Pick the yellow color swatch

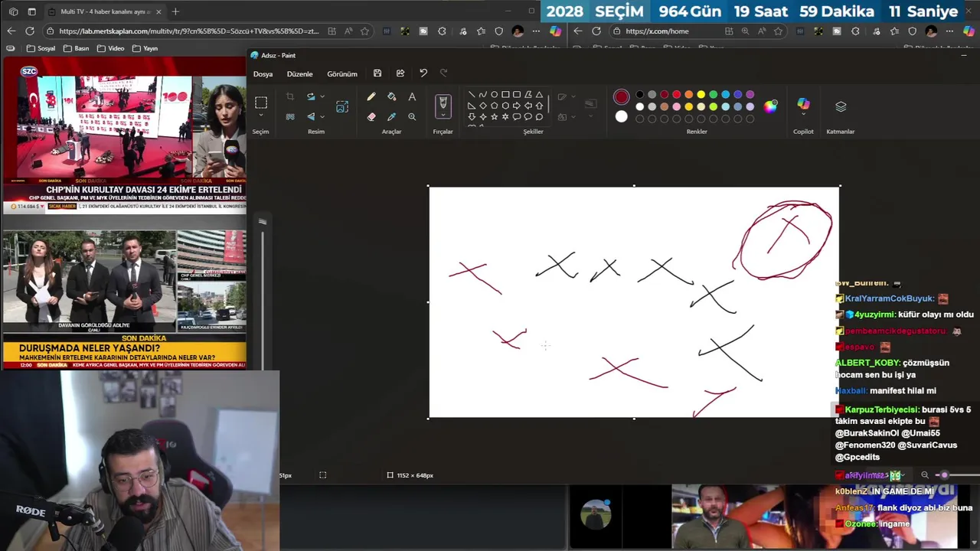[701, 95]
